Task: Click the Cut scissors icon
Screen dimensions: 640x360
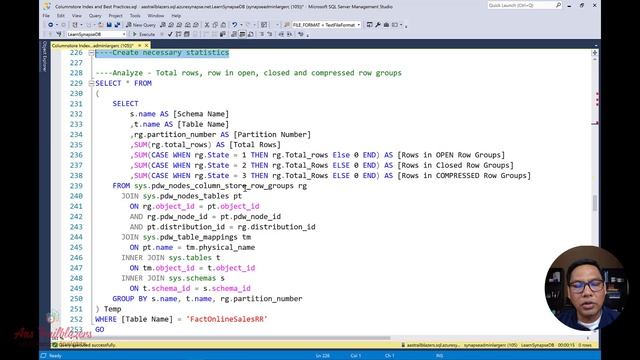Action: coord(207,25)
